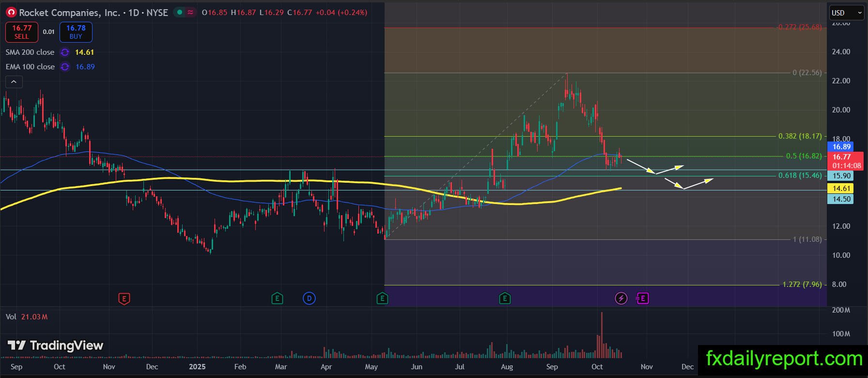Select the 0 (22.56) Fibonacci level label

(x=807, y=73)
